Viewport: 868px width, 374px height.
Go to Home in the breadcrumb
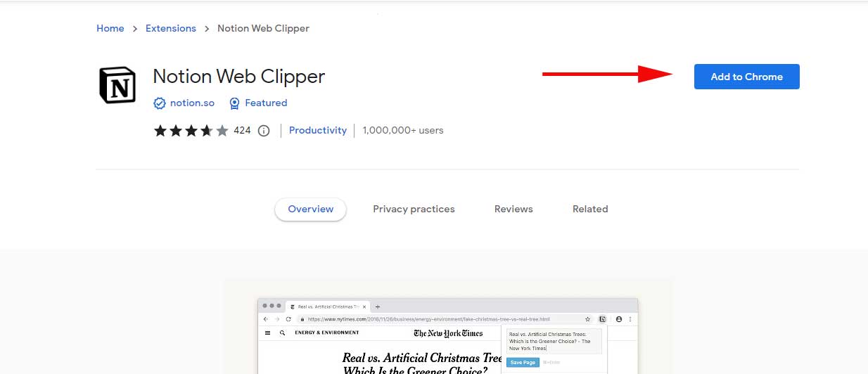[110, 28]
